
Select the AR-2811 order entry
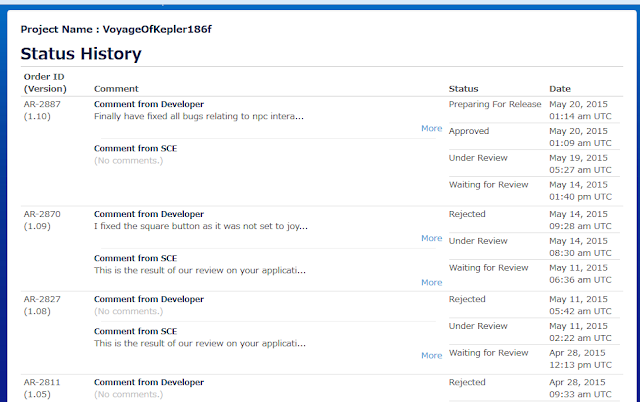41,382
